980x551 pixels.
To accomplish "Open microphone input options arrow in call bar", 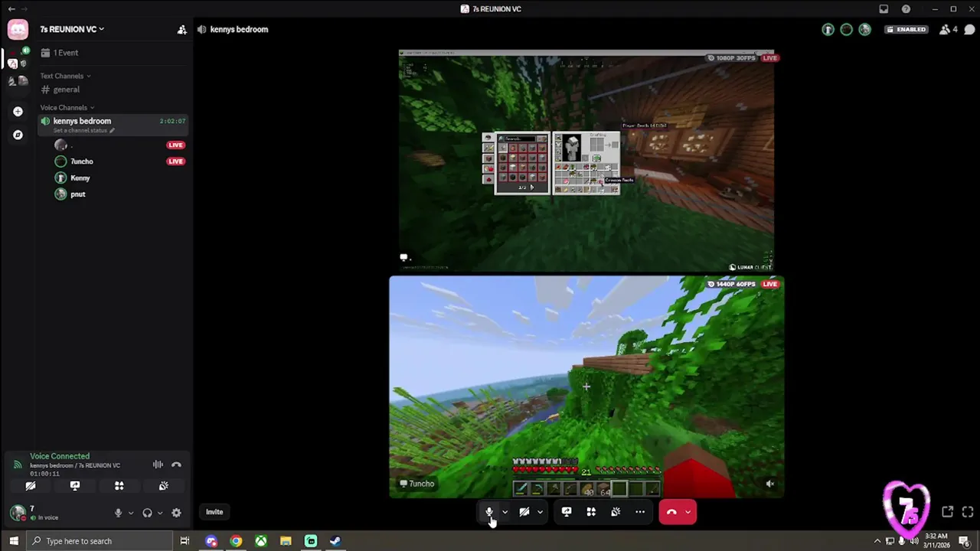I will pos(505,512).
